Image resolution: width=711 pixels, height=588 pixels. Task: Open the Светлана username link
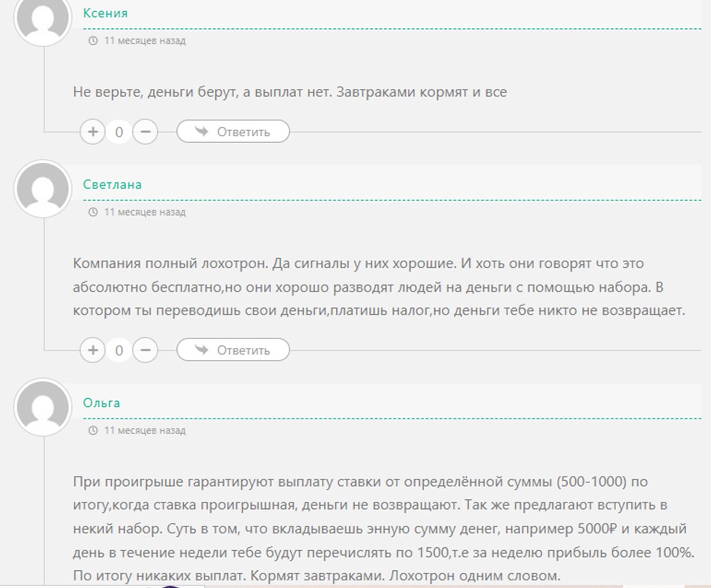(x=112, y=184)
